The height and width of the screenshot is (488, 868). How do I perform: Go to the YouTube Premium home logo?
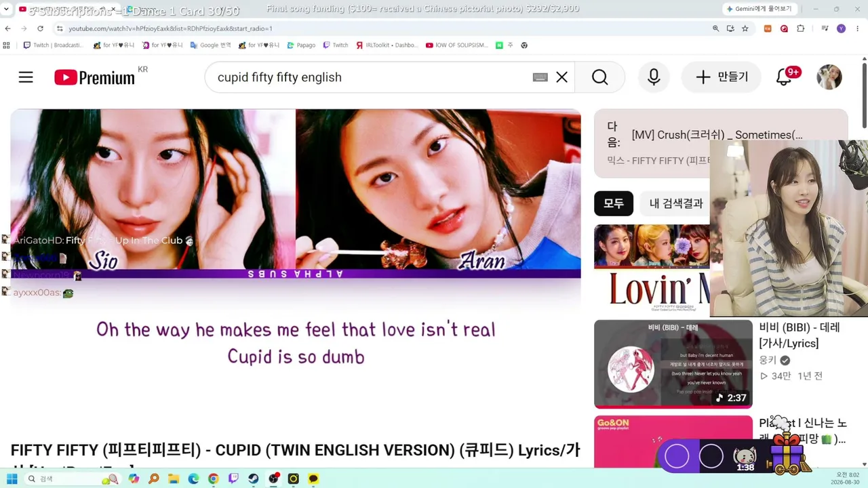95,77
